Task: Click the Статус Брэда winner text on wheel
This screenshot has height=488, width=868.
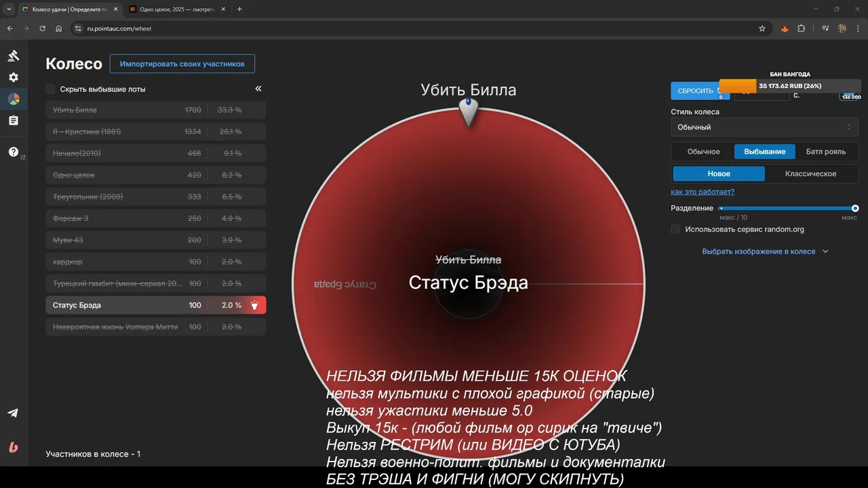Action: point(469,283)
